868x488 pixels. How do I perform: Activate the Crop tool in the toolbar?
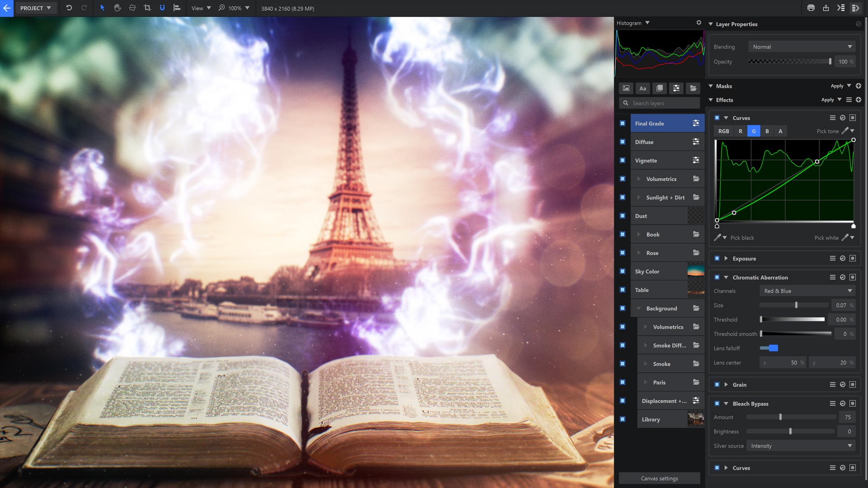click(x=147, y=8)
